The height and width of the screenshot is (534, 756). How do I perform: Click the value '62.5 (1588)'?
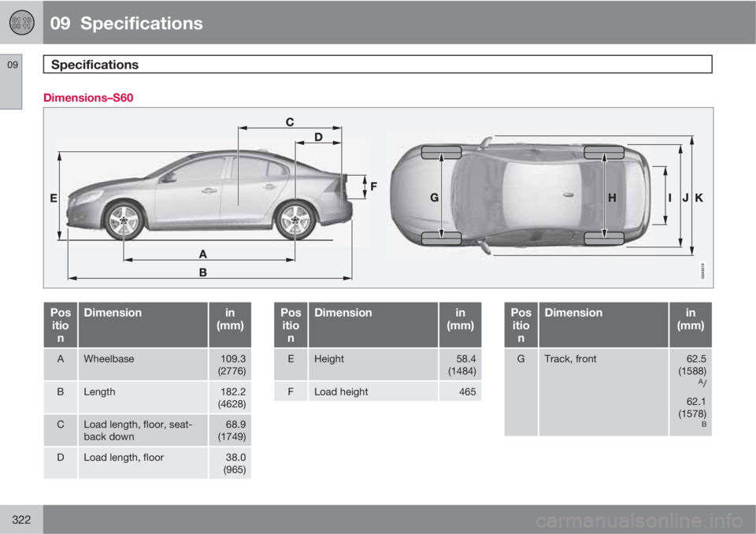[x=692, y=365]
